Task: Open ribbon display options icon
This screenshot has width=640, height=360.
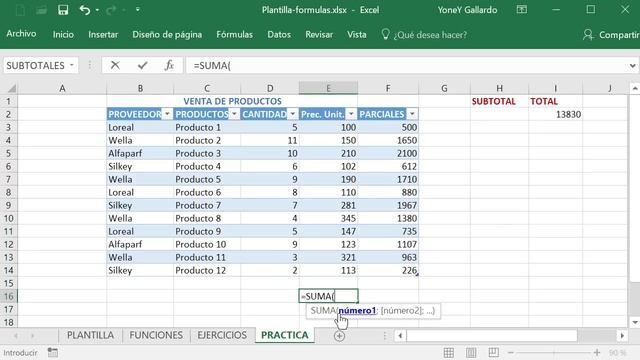Action: point(522,10)
